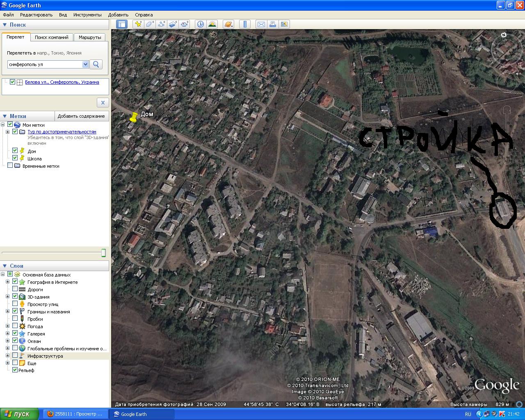
Task: Open the search history dropdown arrow
Action: pyautogui.click(x=85, y=64)
